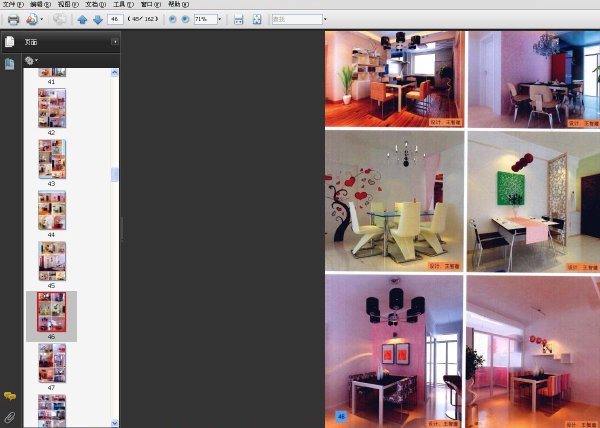Go to previous page with up arrow
Image resolution: width=600 pixels, height=428 pixels.
82,20
